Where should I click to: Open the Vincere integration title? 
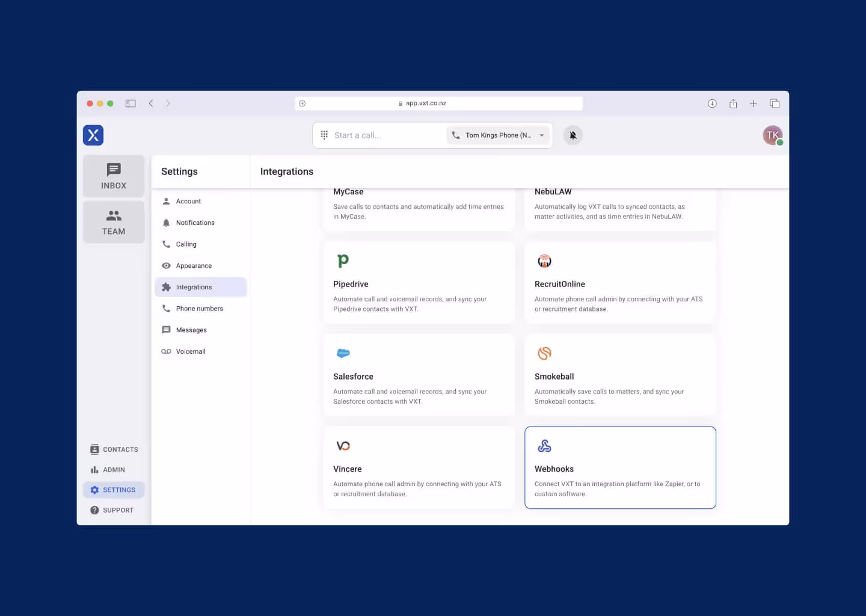point(348,469)
